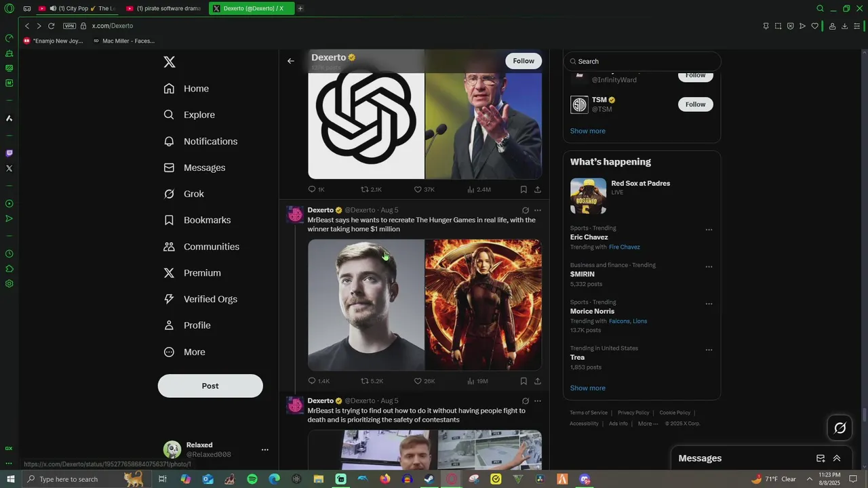Screen dimensions: 868x488
Task: Follow Dexerto from the profile header
Action: coord(524,61)
